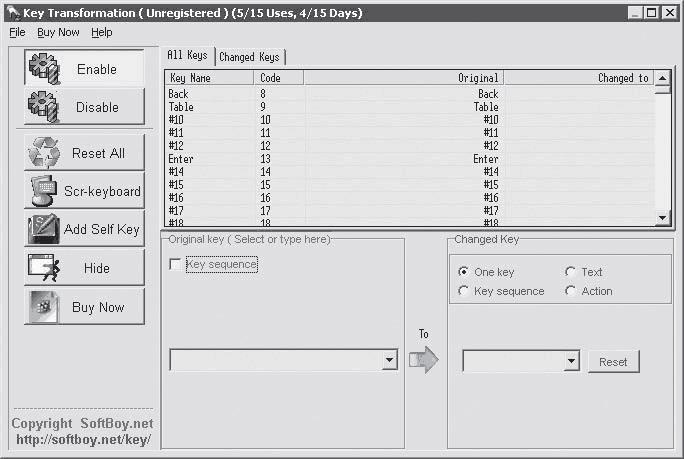Minimize the Key Transformation window
The height and width of the screenshot is (459, 684).
pos(635,13)
